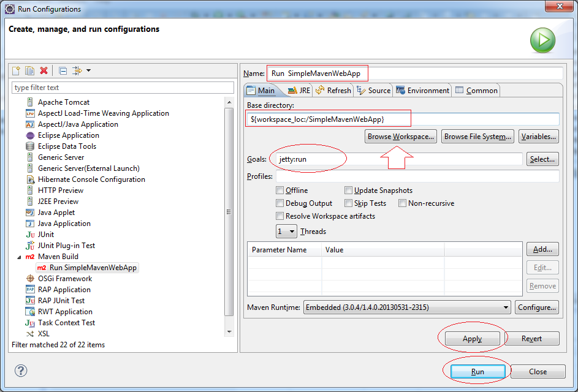Click the RAP JUnit Test icon

30,301
